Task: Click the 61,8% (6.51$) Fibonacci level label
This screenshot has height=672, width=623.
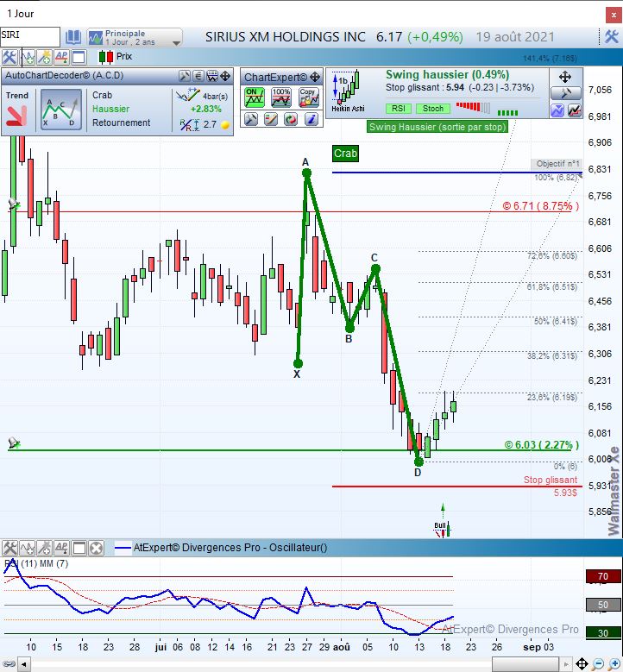Action: pos(552,287)
